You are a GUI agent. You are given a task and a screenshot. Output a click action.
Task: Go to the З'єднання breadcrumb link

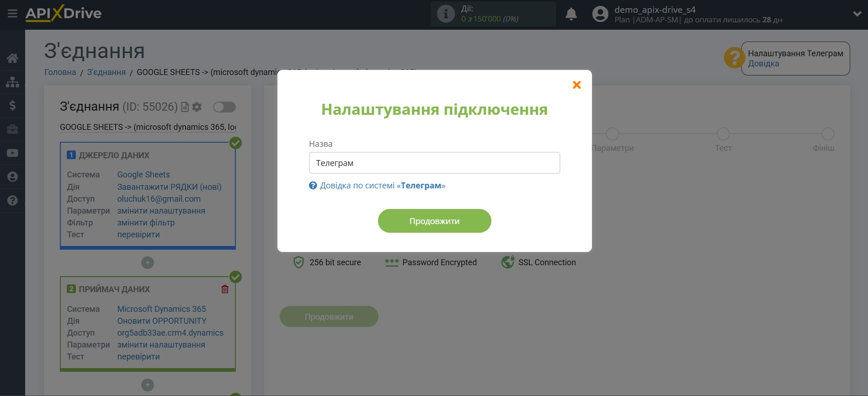(x=107, y=72)
